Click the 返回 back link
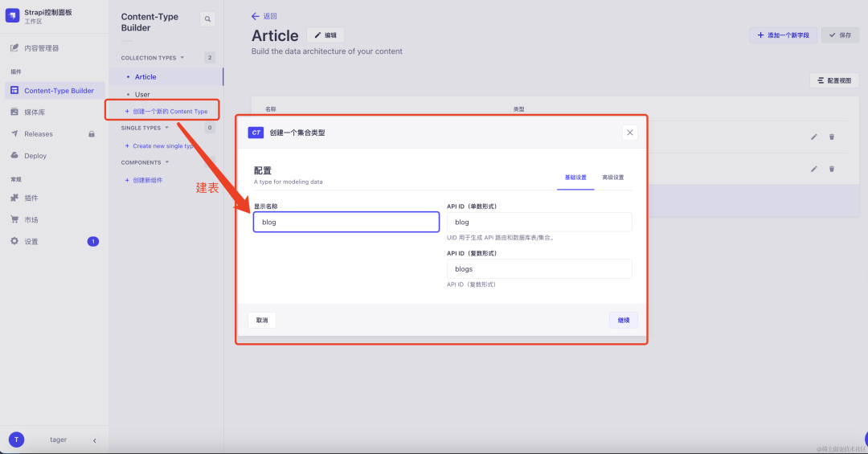The width and height of the screenshot is (868, 454). (264, 16)
